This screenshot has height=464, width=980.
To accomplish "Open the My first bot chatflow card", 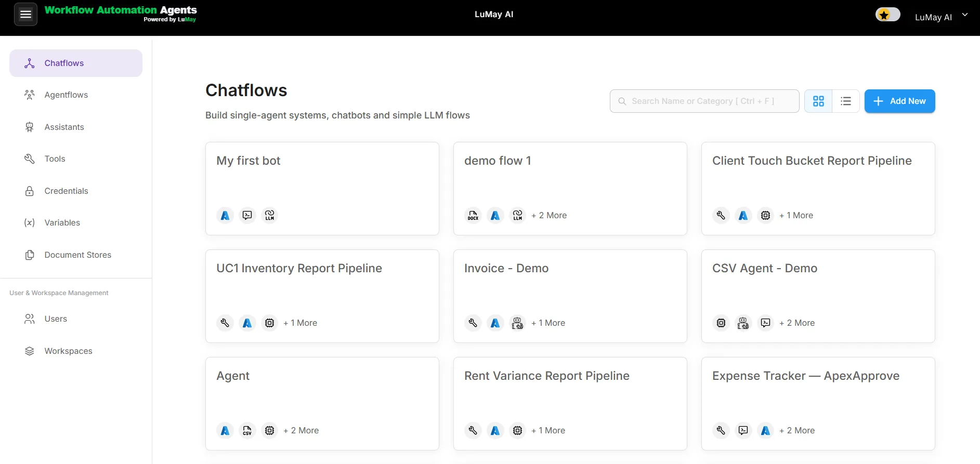I will click(322, 189).
